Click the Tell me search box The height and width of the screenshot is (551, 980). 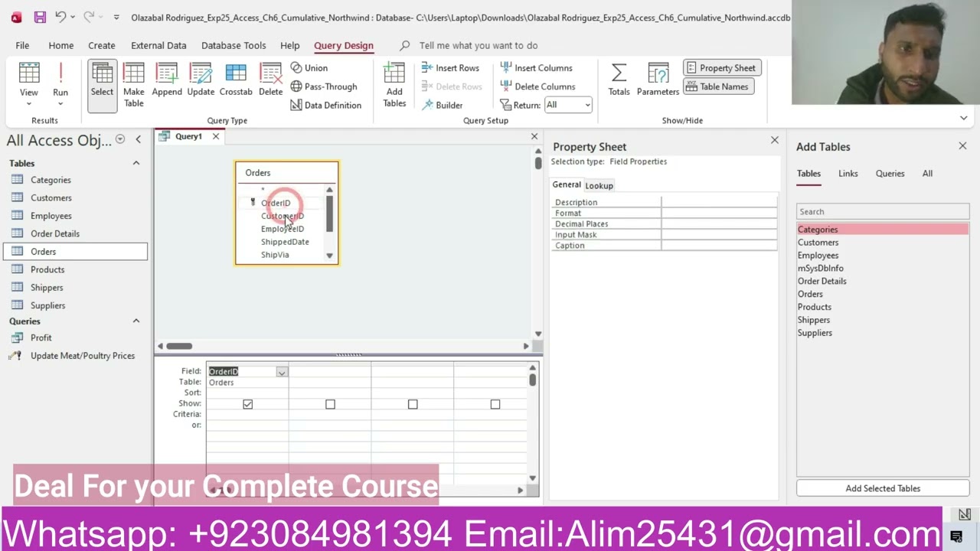(479, 45)
